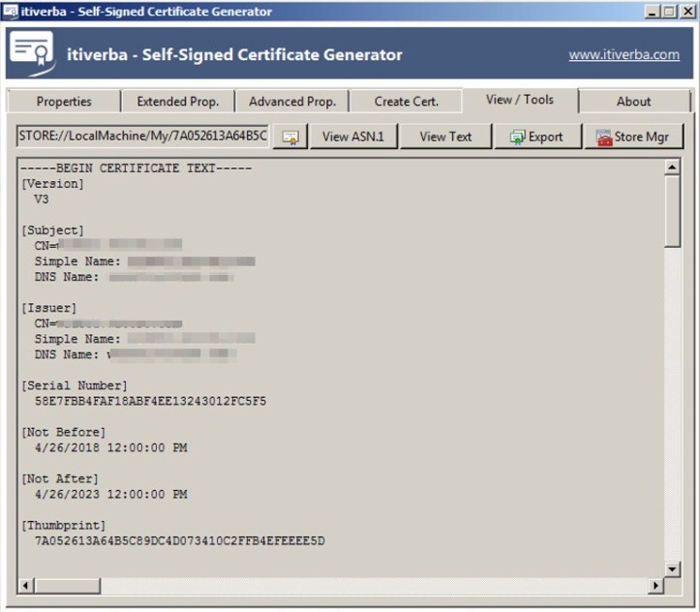Click the scroll up arrow of the text area

[x=672, y=168]
